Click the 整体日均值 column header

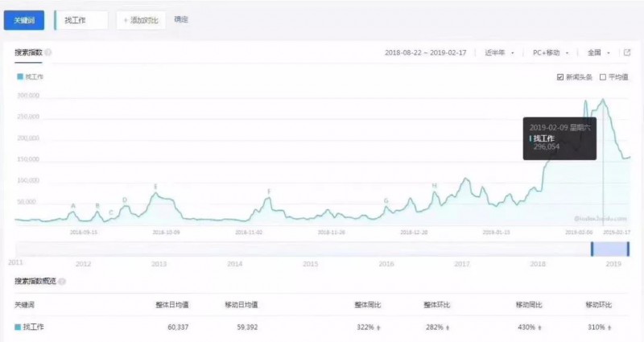click(172, 305)
